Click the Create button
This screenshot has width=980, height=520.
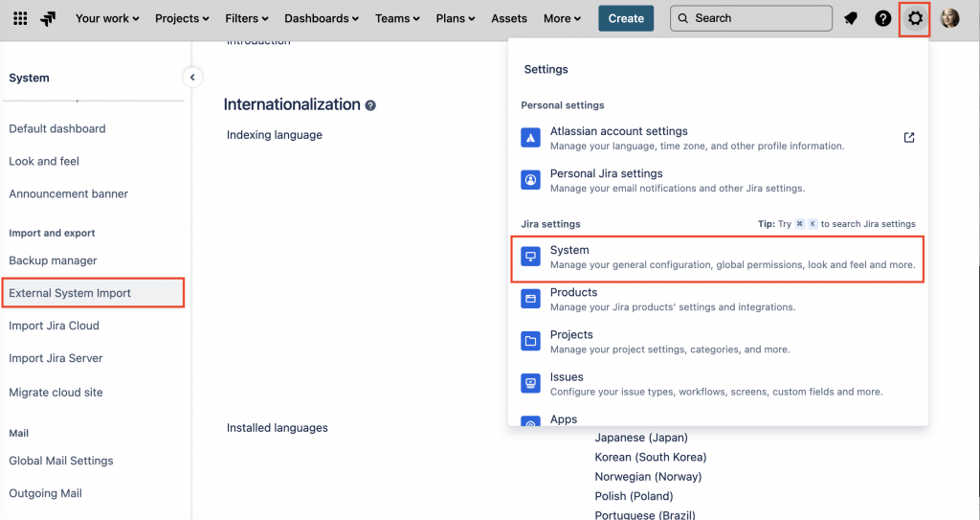click(x=626, y=18)
